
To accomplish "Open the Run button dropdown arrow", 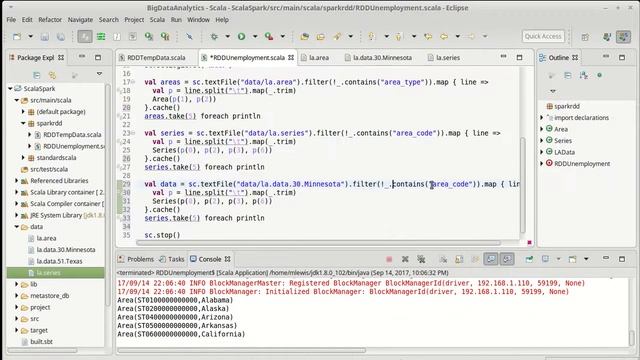I will (x=255, y=36).
